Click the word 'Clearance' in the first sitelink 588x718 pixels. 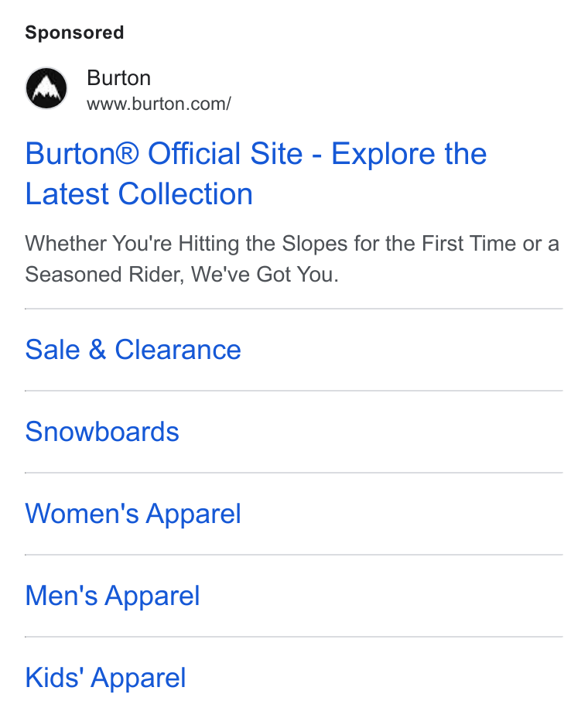point(178,350)
